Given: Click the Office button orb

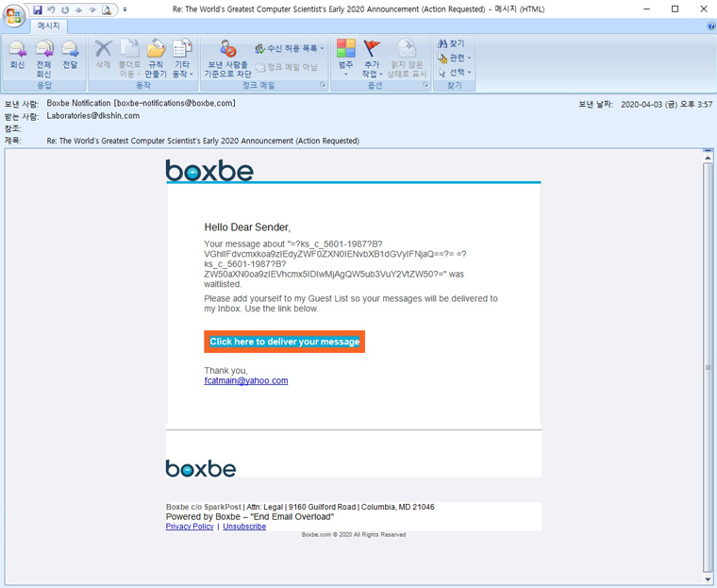Looking at the screenshot, I should [14, 15].
